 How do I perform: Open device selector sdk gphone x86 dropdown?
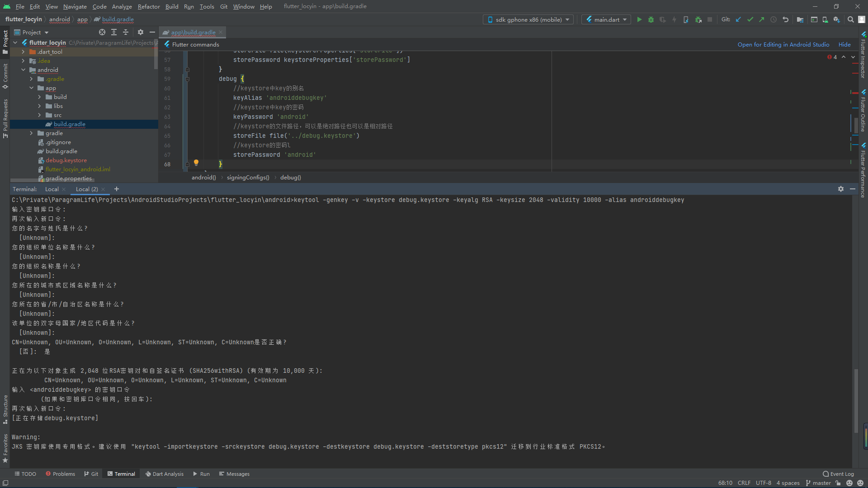[x=528, y=19]
